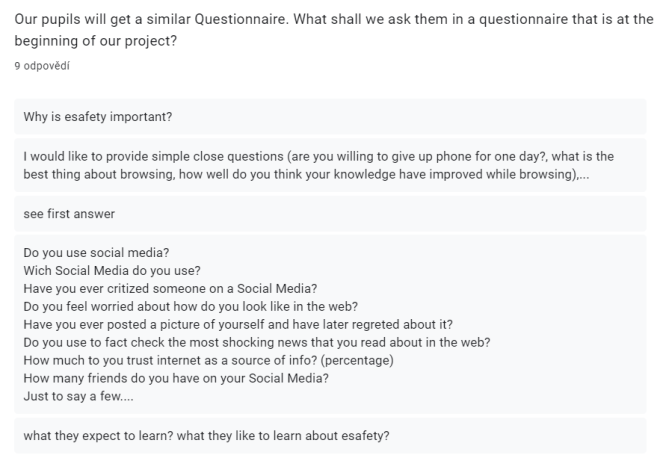Click 'beginning of our project?' title line
The width and height of the screenshot is (660, 455).
96,41
